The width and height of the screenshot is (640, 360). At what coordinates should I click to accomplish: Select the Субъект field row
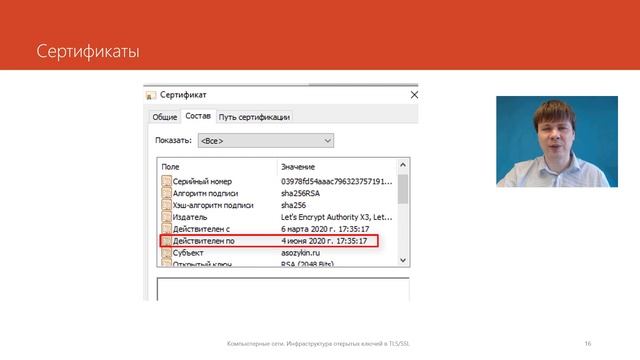coord(278,253)
